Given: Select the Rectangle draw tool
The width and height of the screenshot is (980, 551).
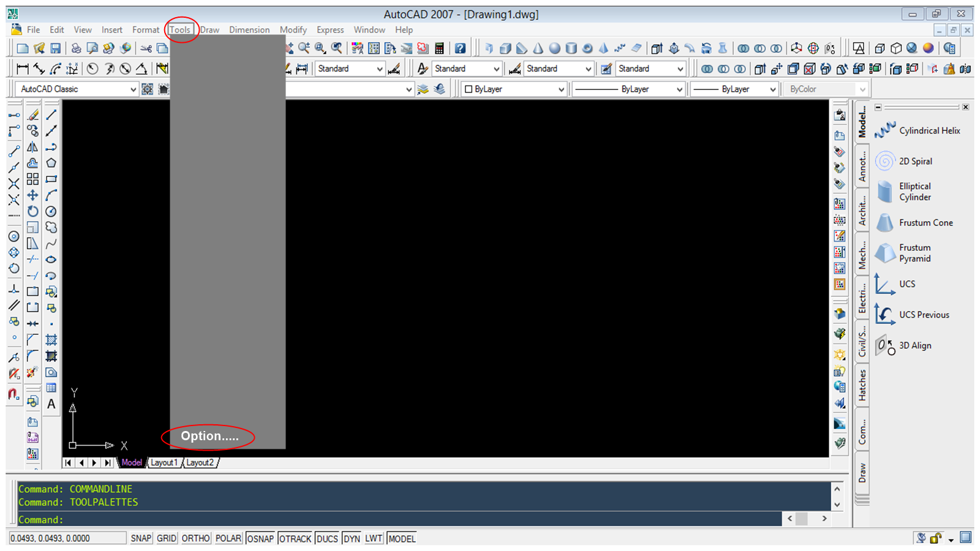Looking at the screenshot, I should [51, 179].
